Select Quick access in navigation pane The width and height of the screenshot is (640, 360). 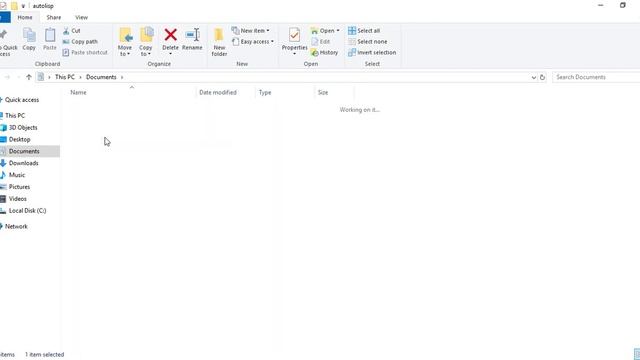coord(22,100)
